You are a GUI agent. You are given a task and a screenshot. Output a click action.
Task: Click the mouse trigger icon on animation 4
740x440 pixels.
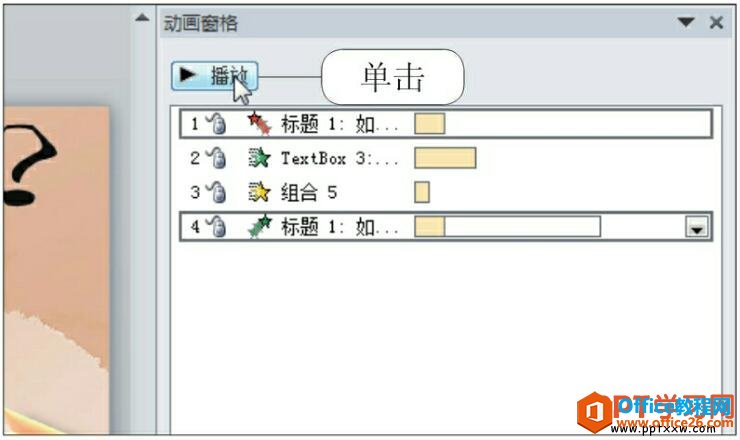click(216, 226)
